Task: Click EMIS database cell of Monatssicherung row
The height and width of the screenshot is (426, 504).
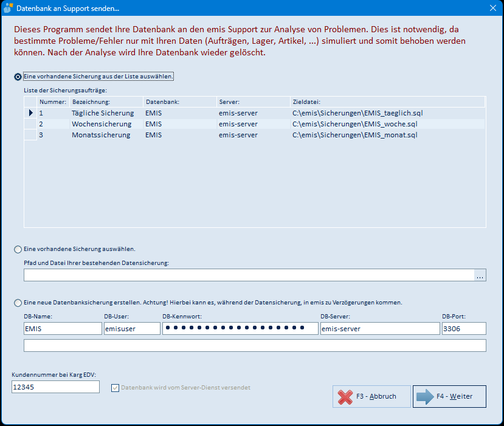Action: tap(180, 135)
